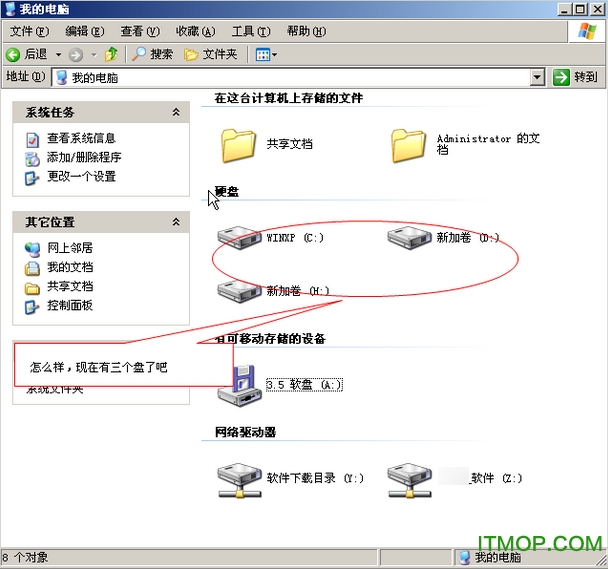608x569 pixels.
Task: Select the WINXP (C:) hard drive icon
Action: (x=239, y=237)
